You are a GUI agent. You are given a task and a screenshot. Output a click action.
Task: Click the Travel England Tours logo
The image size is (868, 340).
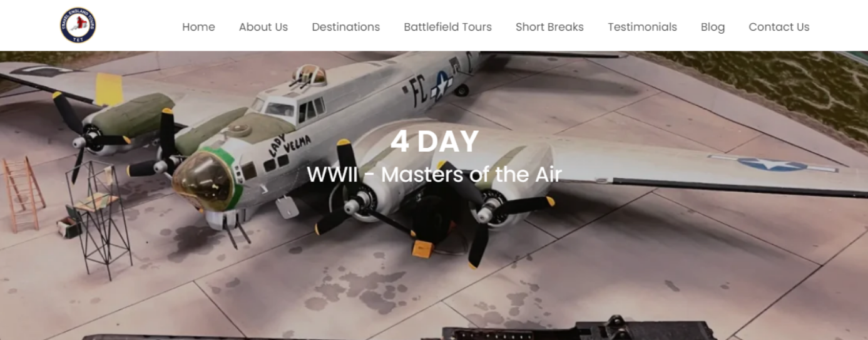coord(78,26)
